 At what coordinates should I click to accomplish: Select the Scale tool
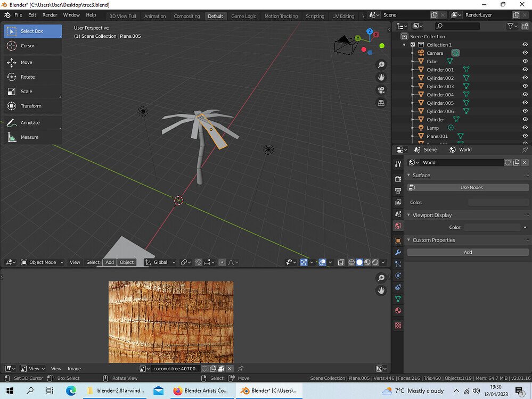tap(33, 92)
